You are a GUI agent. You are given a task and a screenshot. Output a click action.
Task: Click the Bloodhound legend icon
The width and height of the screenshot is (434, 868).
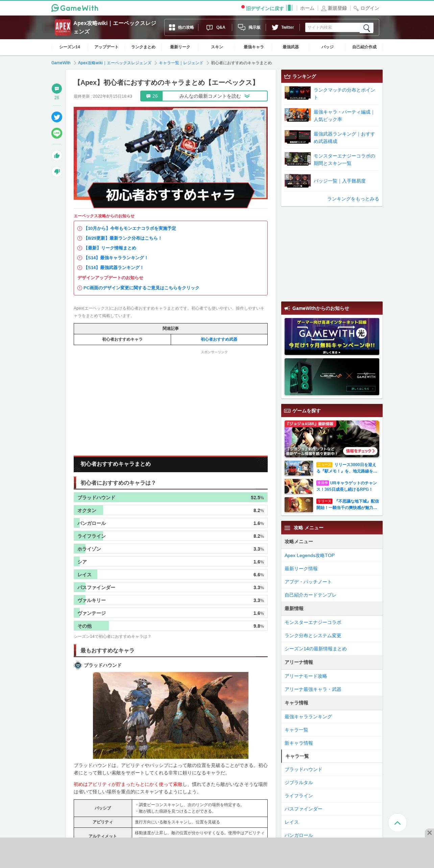click(x=78, y=665)
